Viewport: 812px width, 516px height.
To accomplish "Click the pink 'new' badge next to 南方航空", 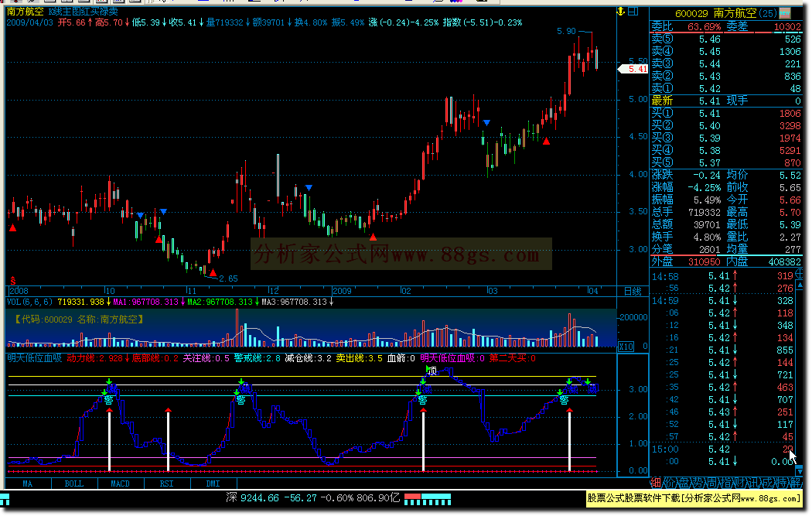I will coord(785,13).
